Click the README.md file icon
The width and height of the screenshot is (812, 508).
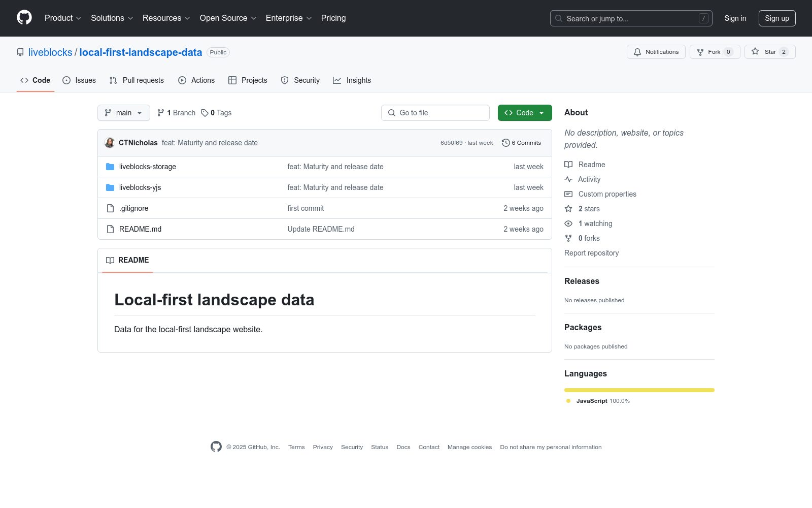(x=110, y=229)
